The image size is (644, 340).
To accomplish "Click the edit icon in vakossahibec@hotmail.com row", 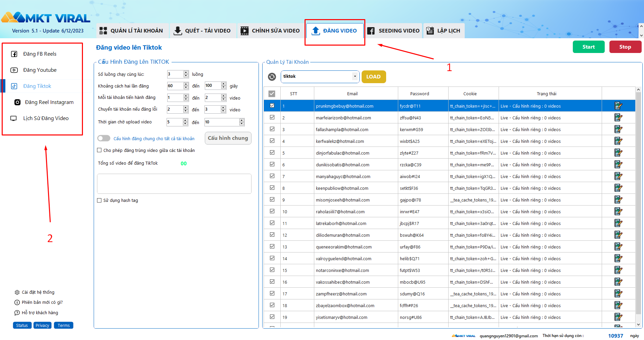I will [x=618, y=282].
